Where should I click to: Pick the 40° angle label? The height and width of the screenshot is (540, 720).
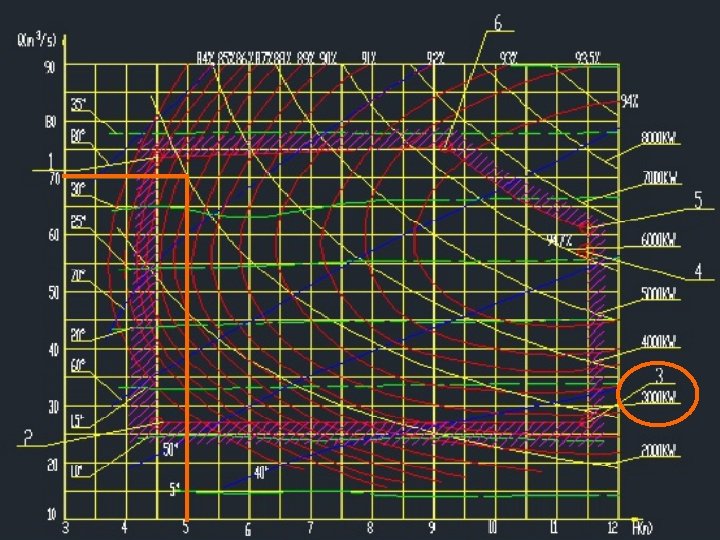click(261, 472)
